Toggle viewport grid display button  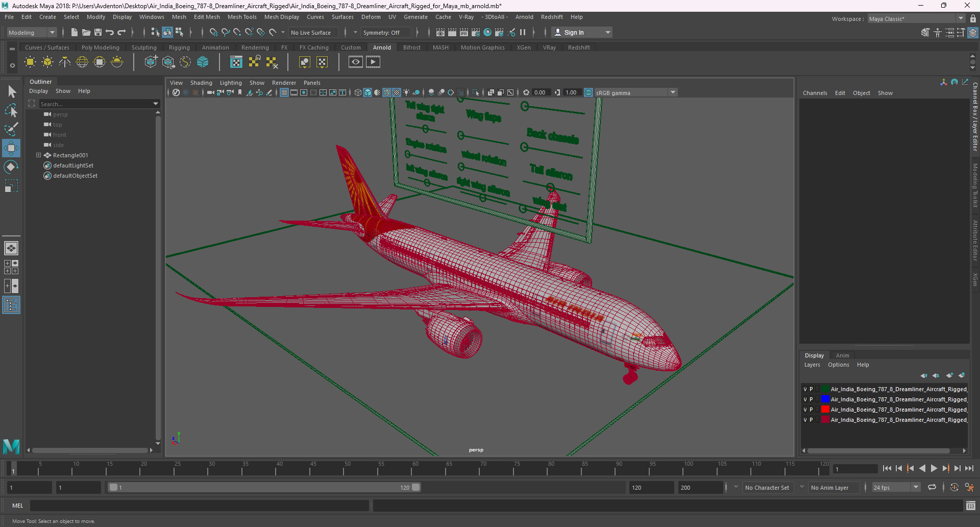click(x=284, y=92)
